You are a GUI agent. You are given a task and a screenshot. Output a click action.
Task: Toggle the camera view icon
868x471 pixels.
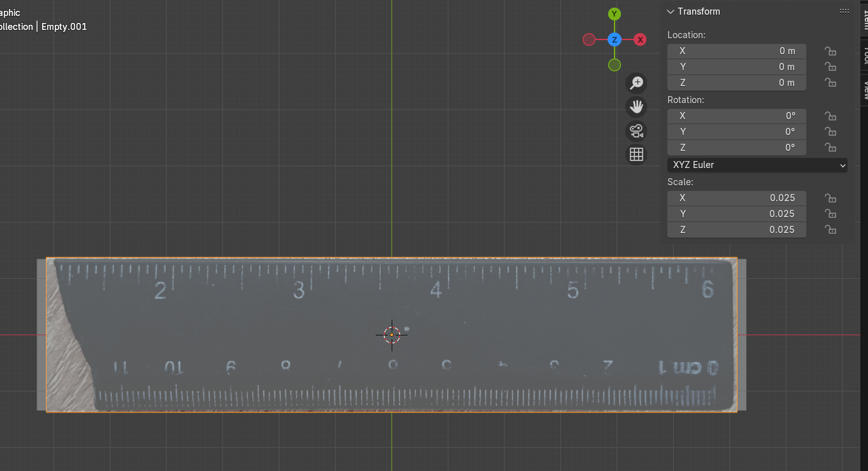[x=636, y=130]
